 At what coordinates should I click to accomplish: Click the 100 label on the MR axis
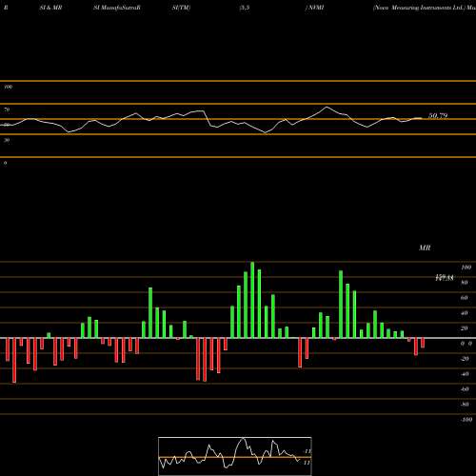tap(466, 268)
